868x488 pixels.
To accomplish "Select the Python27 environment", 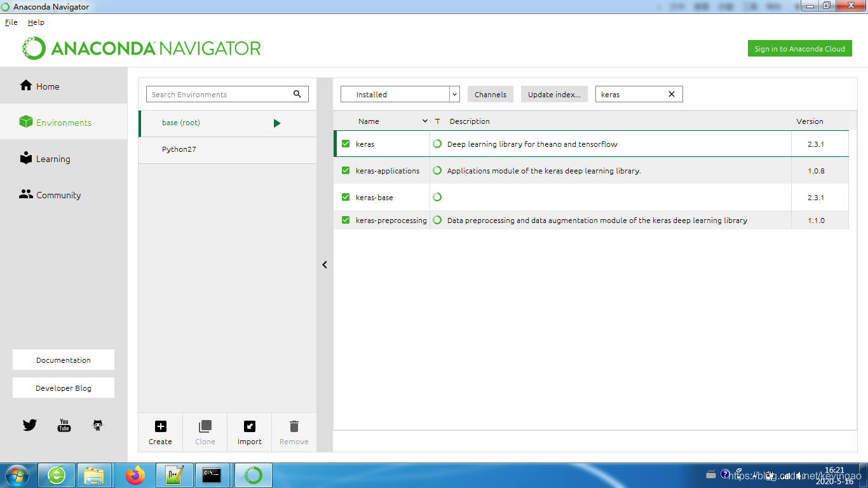I will click(x=227, y=150).
